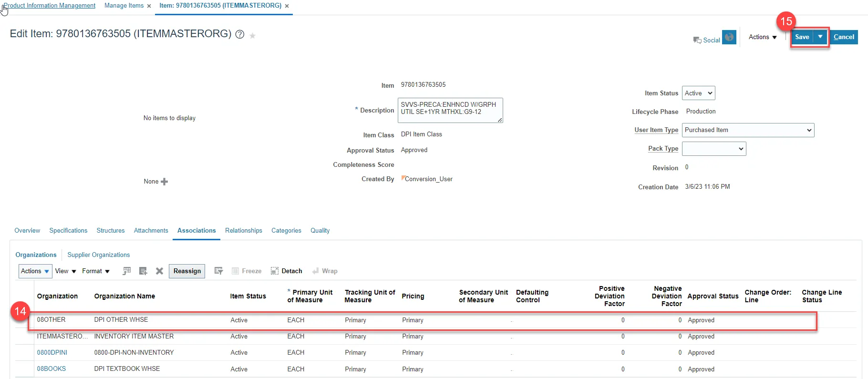Viewport: 868px width, 379px height.
Task: Open the query by example filter icon
Action: click(218, 271)
